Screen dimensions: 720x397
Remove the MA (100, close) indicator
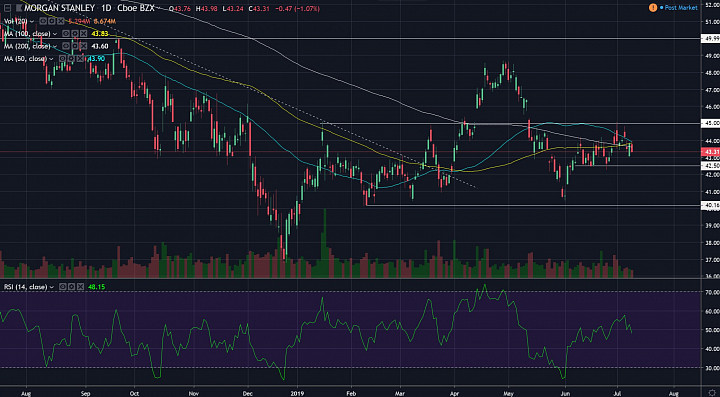(83, 34)
